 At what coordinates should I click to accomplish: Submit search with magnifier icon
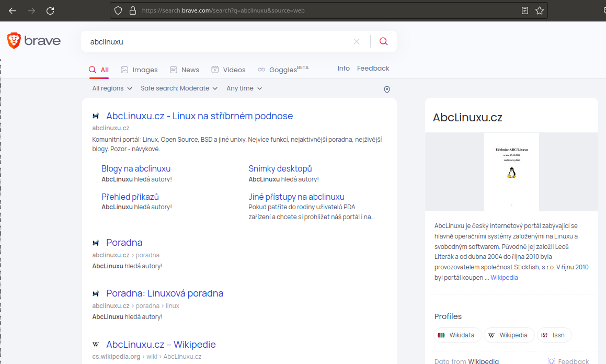(383, 41)
